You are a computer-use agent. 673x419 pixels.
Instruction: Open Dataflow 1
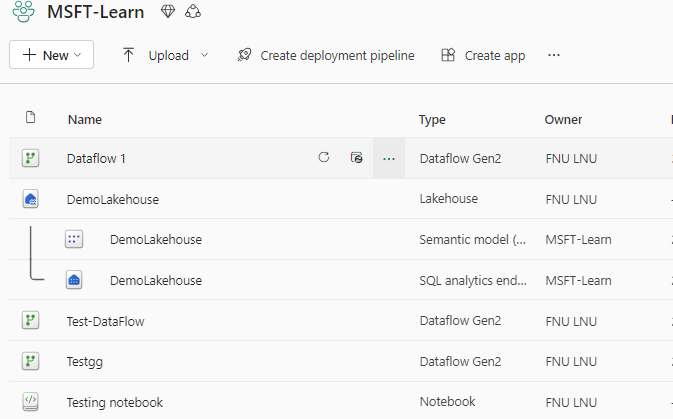(x=96, y=158)
